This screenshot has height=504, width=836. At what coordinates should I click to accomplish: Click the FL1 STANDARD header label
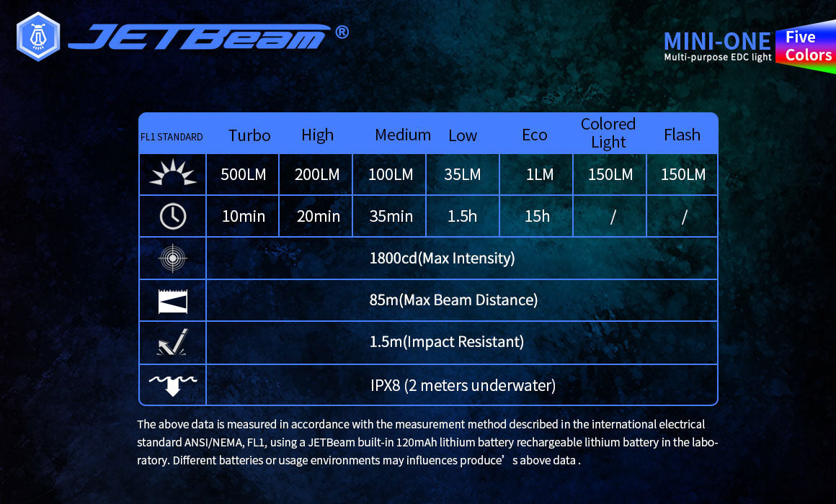tap(172, 137)
